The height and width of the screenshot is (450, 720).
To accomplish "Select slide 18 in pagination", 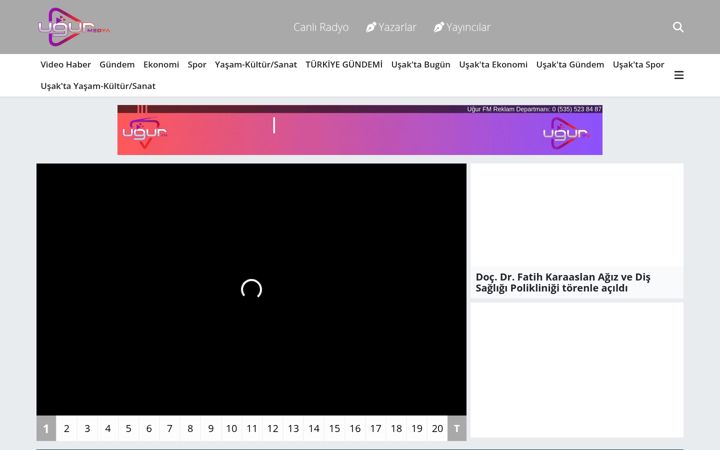I will tap(396, 428).
